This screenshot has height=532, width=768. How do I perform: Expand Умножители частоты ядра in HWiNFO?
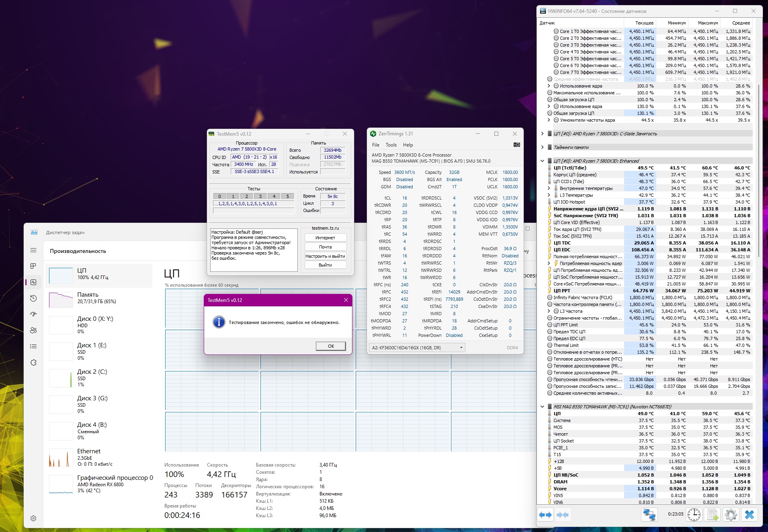pyautogui.click(x=549, y=120)
